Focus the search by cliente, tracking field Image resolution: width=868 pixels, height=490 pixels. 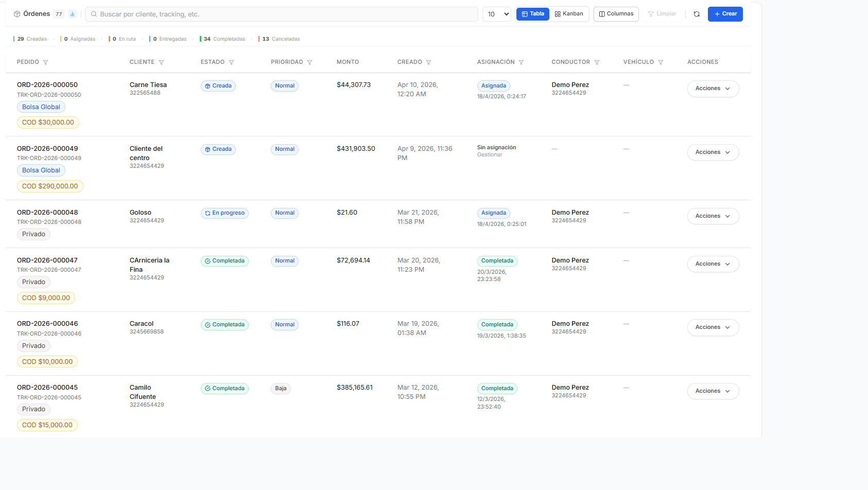point(282,14)
